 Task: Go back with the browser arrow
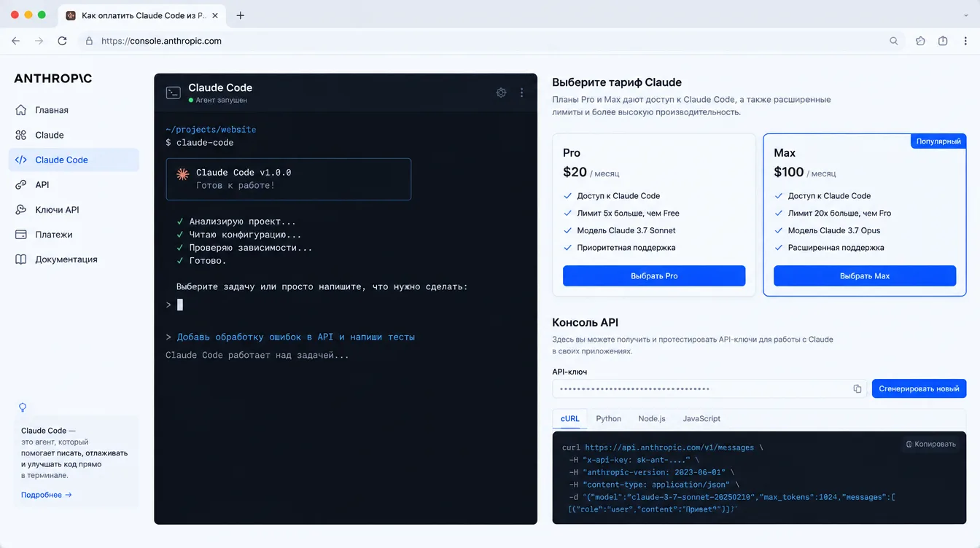tap(16, 41)
